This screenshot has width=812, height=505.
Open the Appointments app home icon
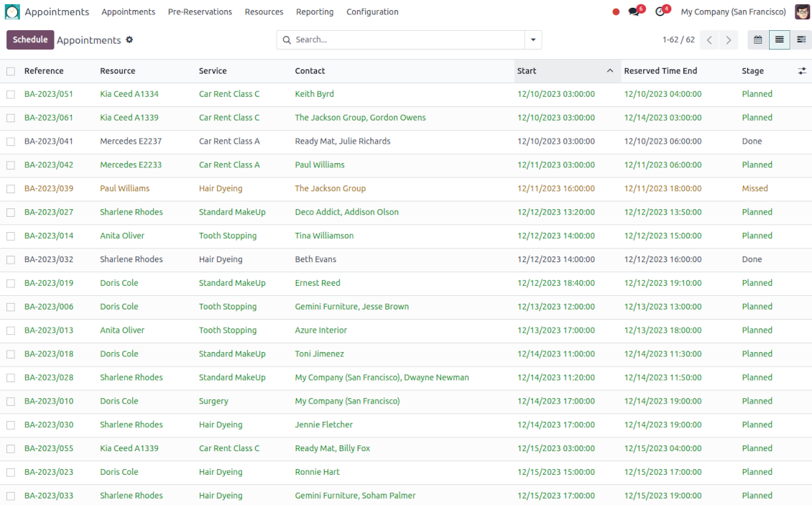pyautogui.click(x=12, y=12)
